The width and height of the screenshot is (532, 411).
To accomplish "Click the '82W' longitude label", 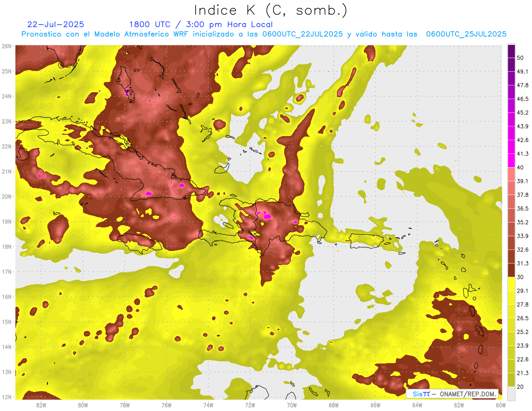I will [x=41, y=405].
